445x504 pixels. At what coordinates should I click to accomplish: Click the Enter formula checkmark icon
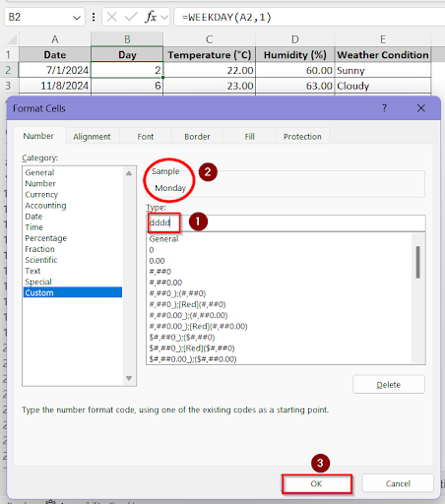[131, 17]
